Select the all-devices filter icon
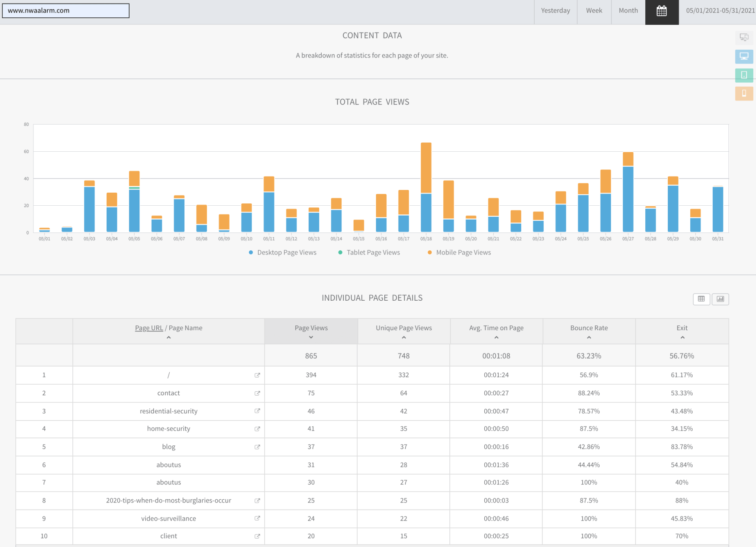Viewport: 756px width, 547px height. (744, 37)
